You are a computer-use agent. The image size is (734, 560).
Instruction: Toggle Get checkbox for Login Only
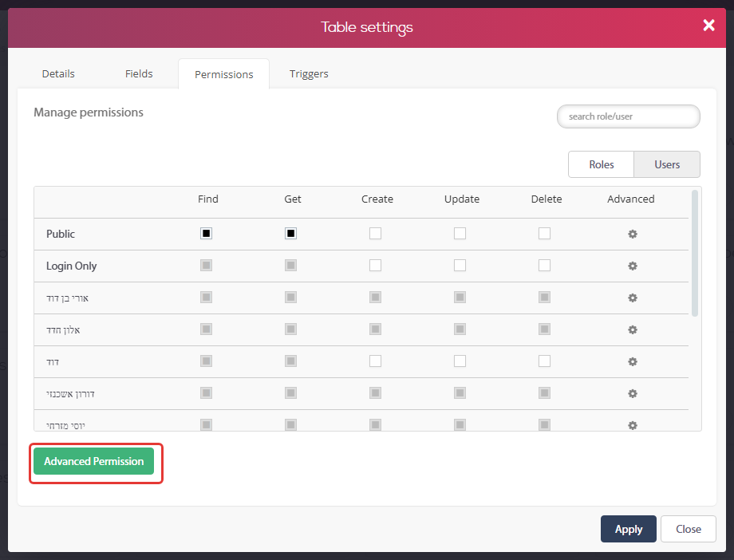tap(290, 265)
